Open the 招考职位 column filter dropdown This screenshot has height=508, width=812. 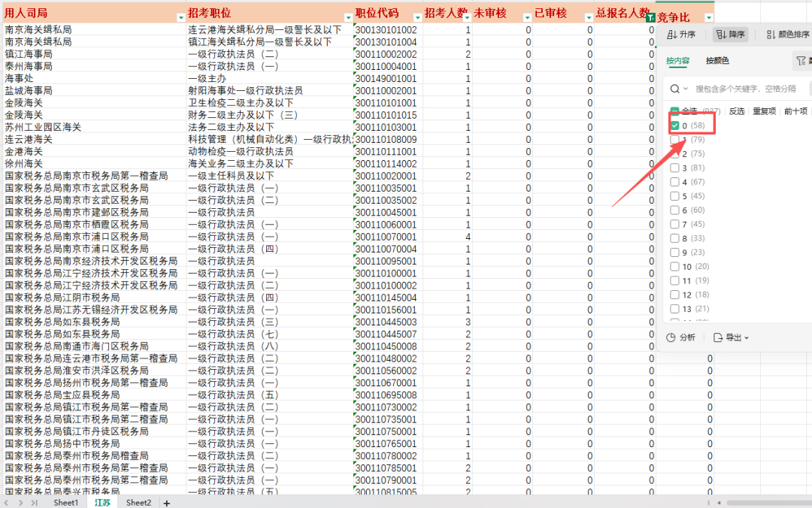coord(347,17)
